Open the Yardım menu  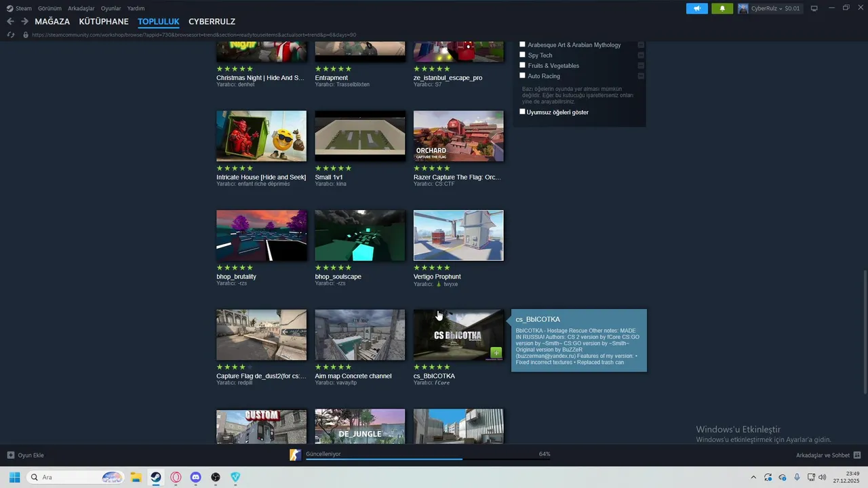point(136,9)
